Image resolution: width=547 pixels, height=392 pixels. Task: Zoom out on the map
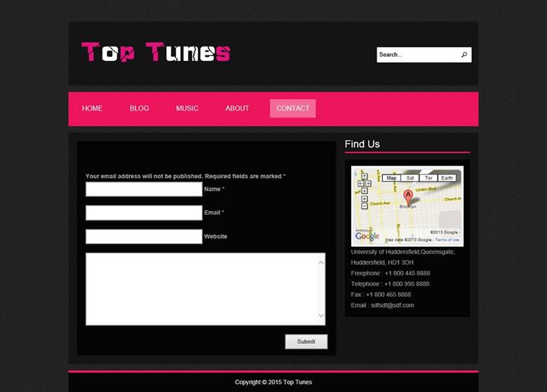pyautogui.click(x=365, y=207)
